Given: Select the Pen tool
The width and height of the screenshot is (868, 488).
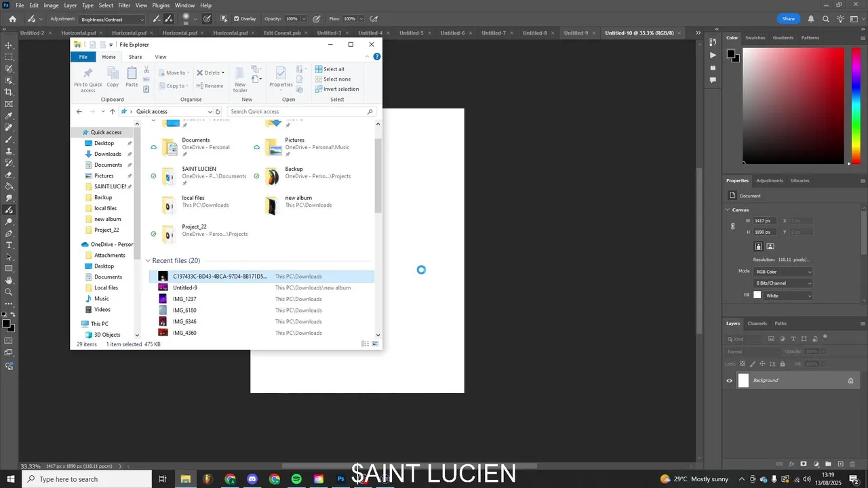Looking at the screenshot, I should (x=9, y=233).
